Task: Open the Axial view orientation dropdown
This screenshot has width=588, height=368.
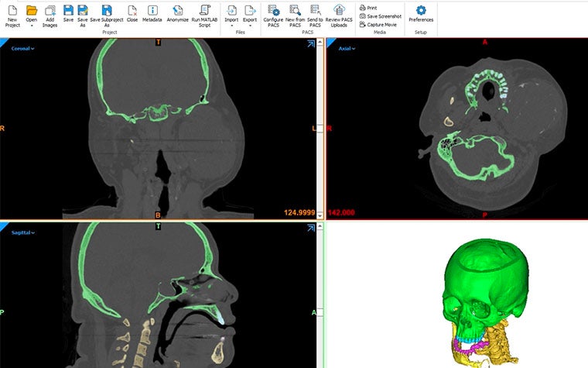Action: pyautogui.click(x=347, y=49)
